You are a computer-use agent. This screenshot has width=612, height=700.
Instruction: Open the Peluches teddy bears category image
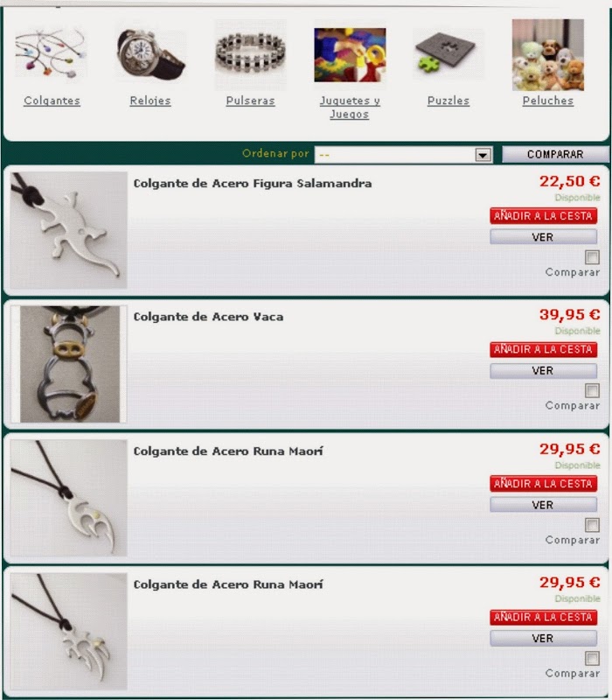548,55
